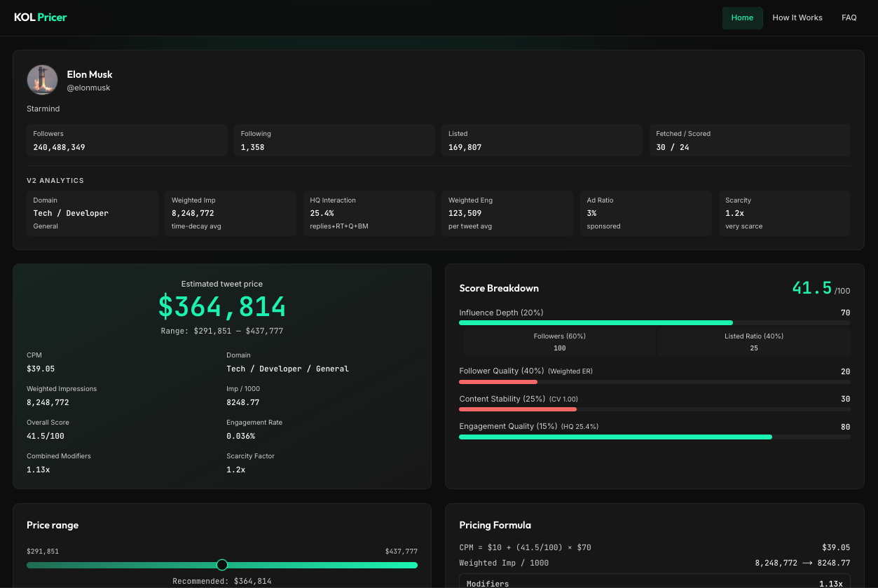The width and height of the screenshot is (878, 588).
Task: Click the Weighted Imp / 1000 formula row
Action: (x=654, y=563)
